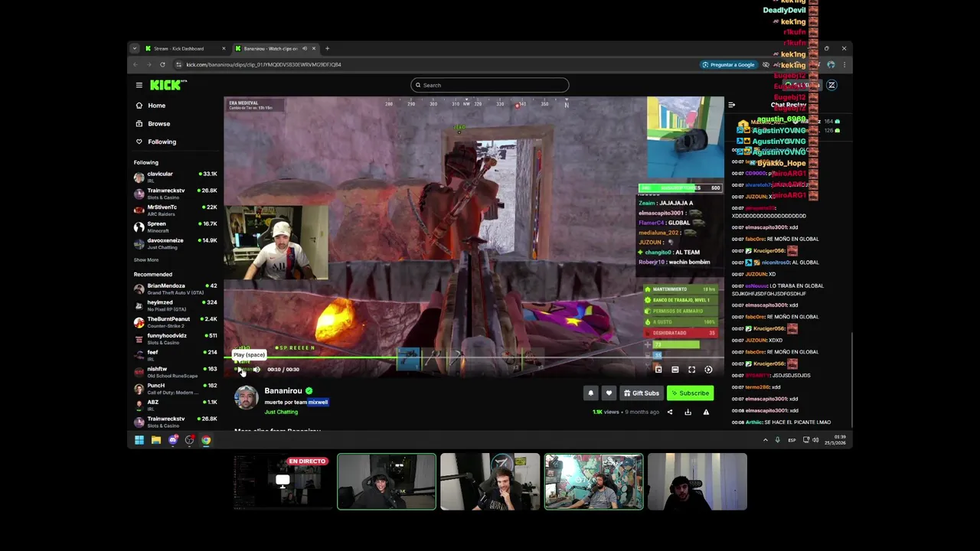Open davooxeneize channel in Following list
The height and width of the screenshot is (551, 980).
[x=175, y=243]
